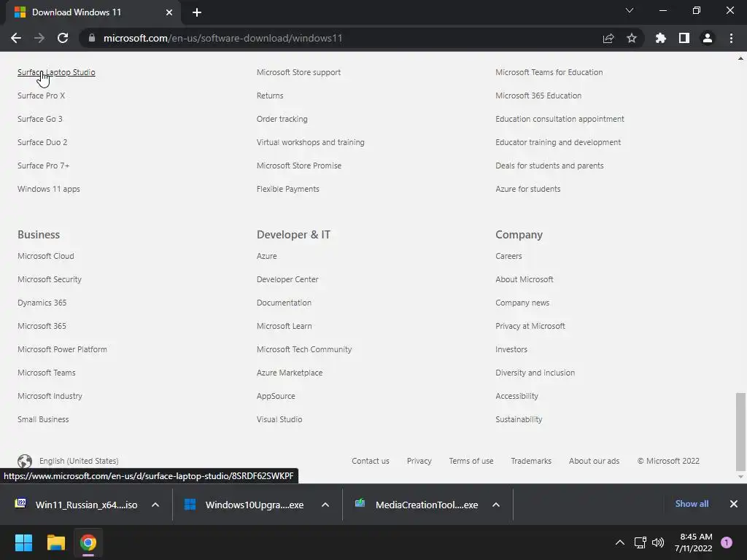Open the Azure for students link
Viewport: 747px width, 560px height.
tap(528, 189)
